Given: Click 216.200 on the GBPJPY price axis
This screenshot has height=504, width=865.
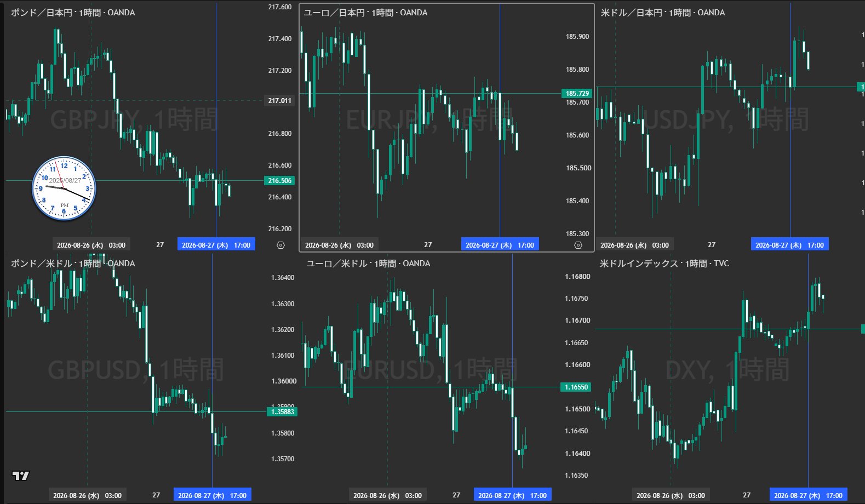Looking at the screenshot, I should coord(280,229).
